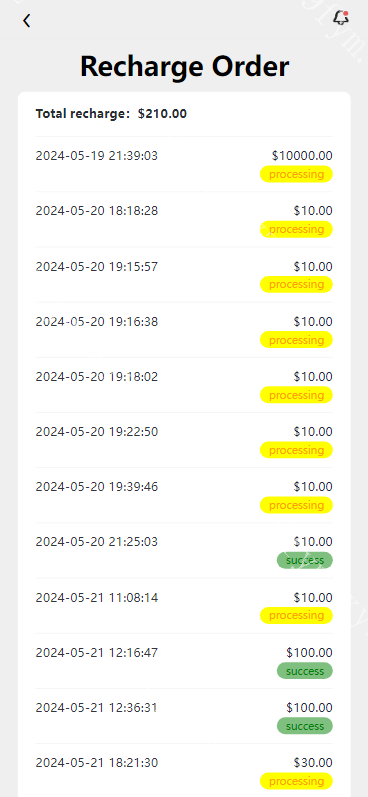Tap processing badge for 2024-05-20 19:39:46
Viewport: 368px width, 797px height.
click(296, 505)
